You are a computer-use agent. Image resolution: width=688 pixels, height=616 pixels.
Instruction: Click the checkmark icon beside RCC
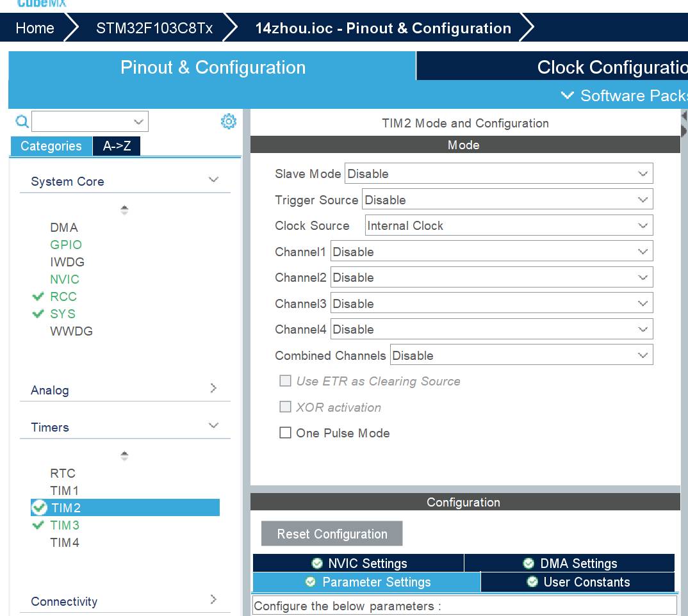pos(38,296)
